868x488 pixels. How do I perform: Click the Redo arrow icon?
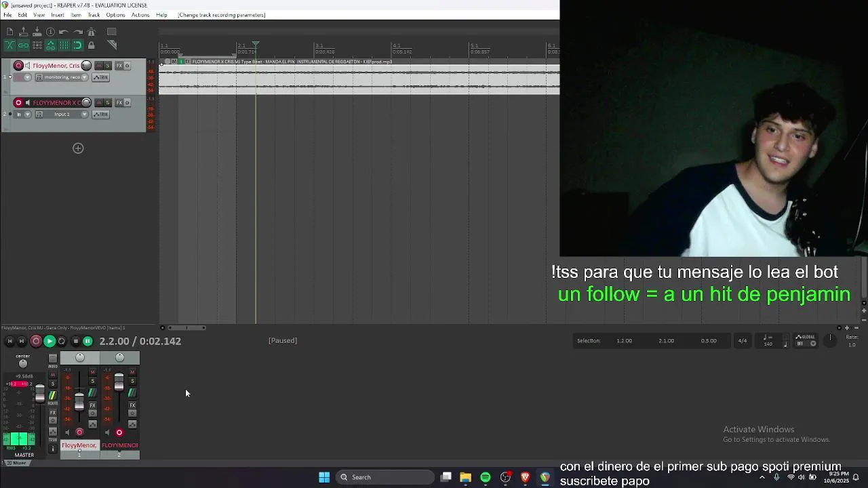[x=77, y=32]
